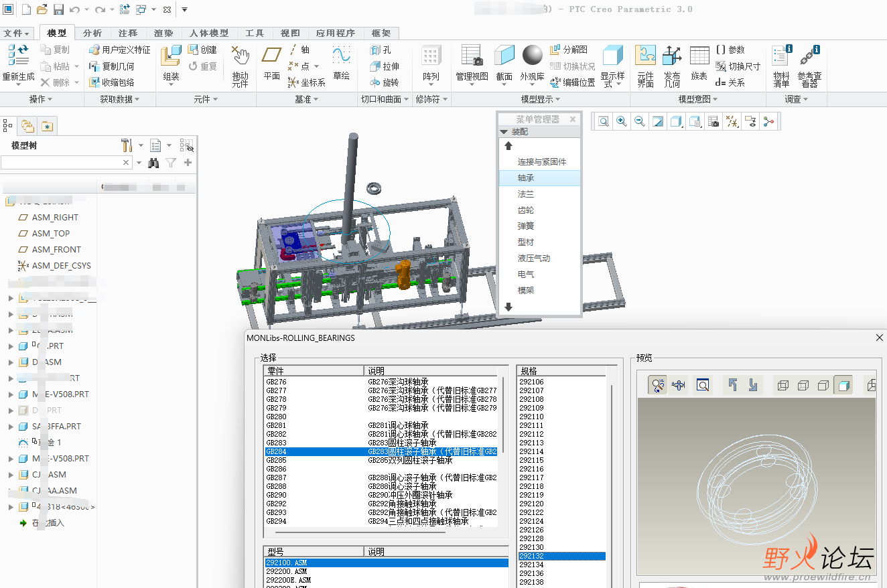
Task: Select GB285 row in the parts list
Action: [x=381, y=461]
